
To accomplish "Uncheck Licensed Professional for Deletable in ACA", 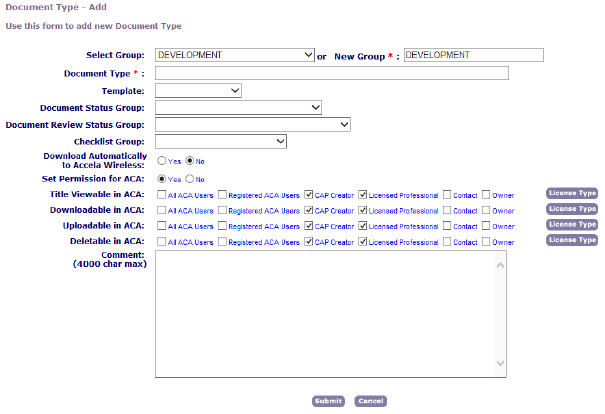I will (363, 242).
